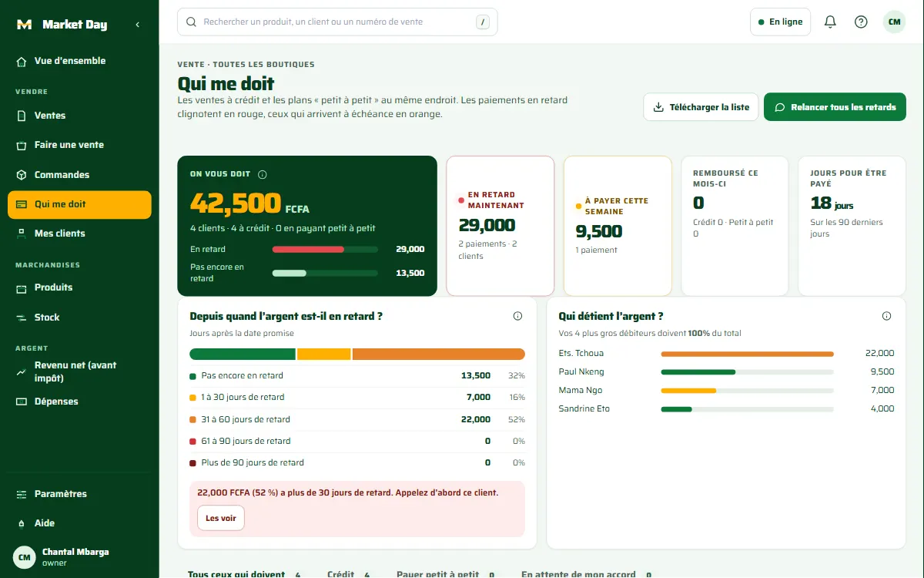Image resolution: width=924 pixels, height=578 pixels.
Task: Go to Ventes in the sidebar
Action: (79, 116)
